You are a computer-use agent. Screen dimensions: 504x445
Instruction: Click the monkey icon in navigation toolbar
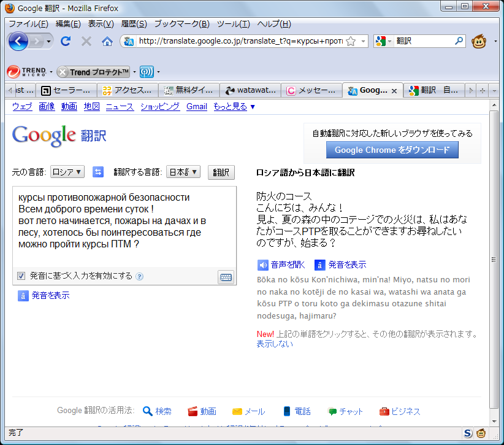479,41
